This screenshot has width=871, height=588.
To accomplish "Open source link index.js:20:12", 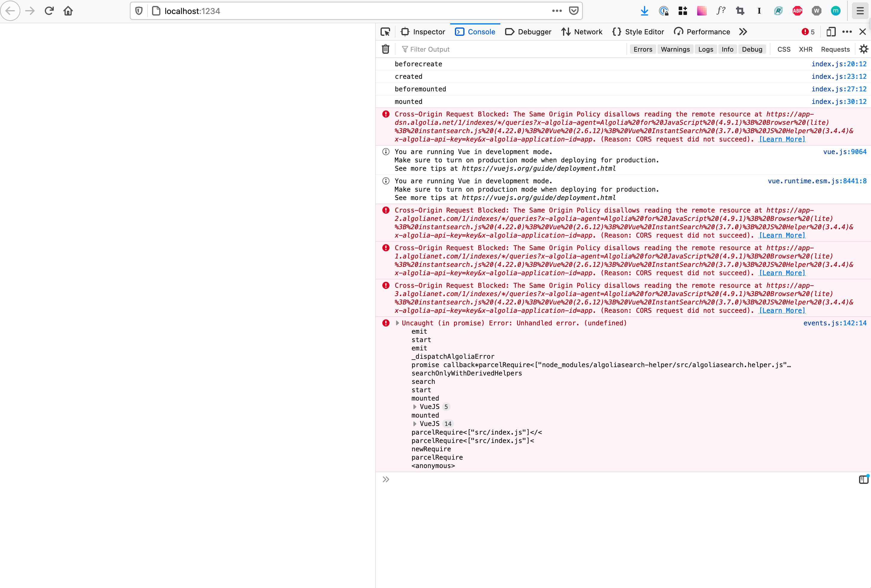I will pyautogui.click(x=839, y=64).
